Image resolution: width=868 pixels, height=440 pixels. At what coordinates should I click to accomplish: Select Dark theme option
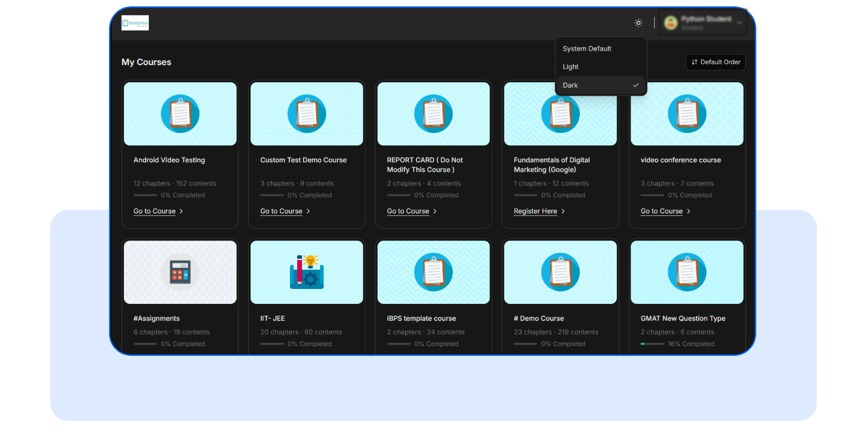point(570,85)
